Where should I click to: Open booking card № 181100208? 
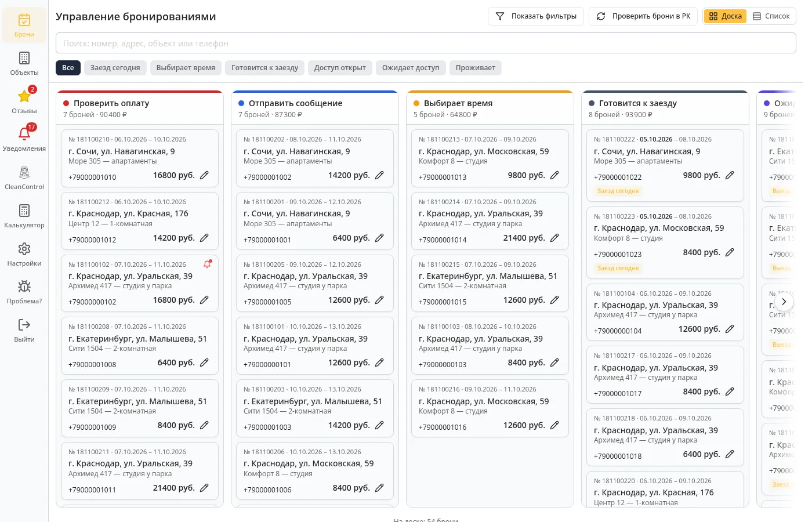click(140, 346)
